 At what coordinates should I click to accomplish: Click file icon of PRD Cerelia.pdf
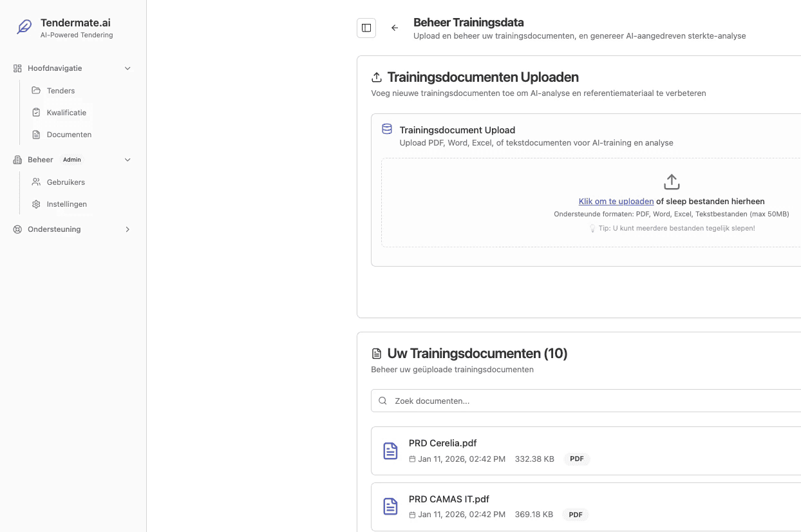click(390, 451)
